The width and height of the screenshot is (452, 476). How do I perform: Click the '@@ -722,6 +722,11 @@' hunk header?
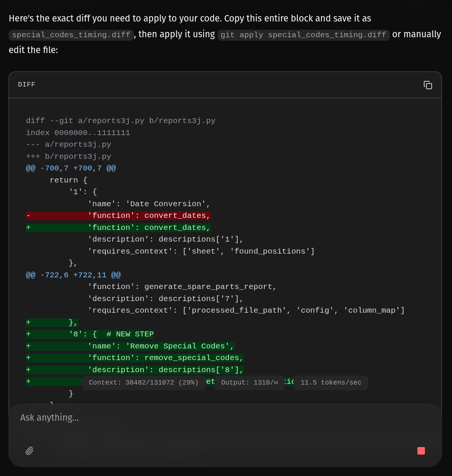[x=73, y=275]
